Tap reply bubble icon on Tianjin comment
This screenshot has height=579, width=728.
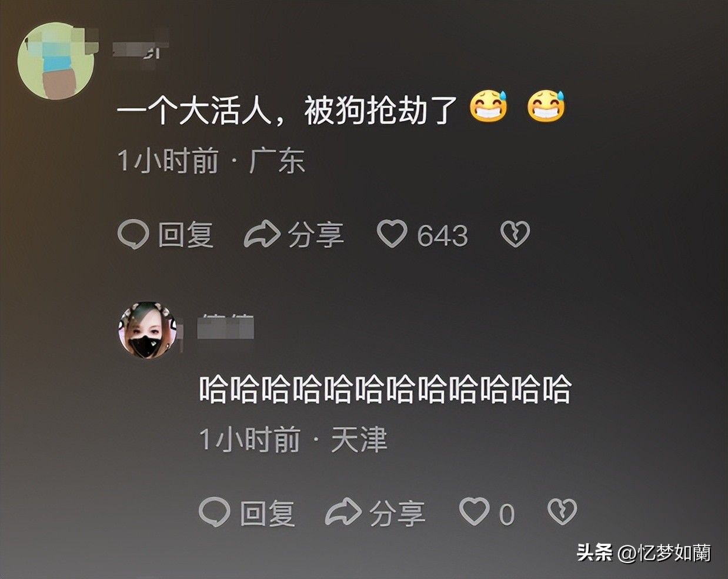(214, 511)
